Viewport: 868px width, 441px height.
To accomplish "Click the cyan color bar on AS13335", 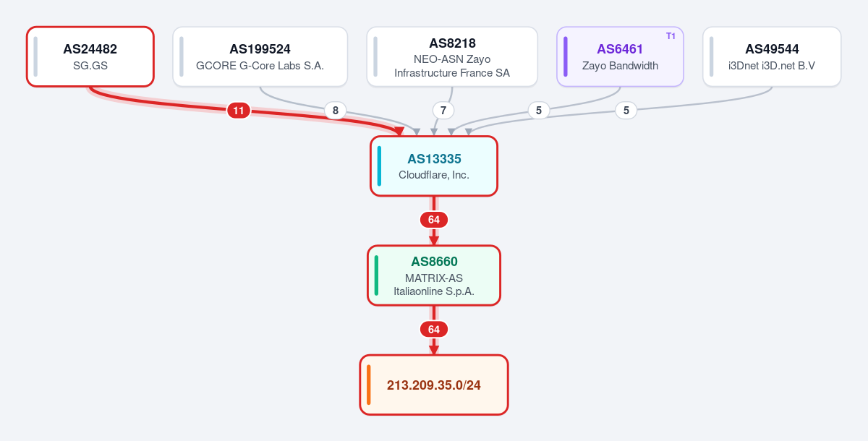I will point(379,166).
